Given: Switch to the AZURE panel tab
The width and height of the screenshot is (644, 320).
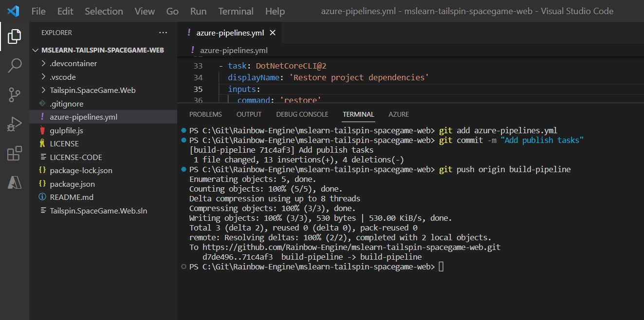Looking at the screenshot, I should (x=399, y=114).
